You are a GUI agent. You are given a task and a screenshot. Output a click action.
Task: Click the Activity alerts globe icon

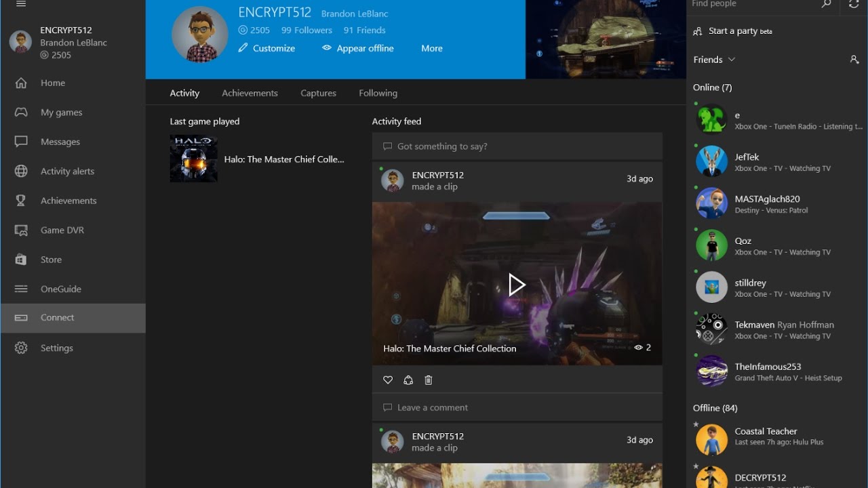(21, 171)
